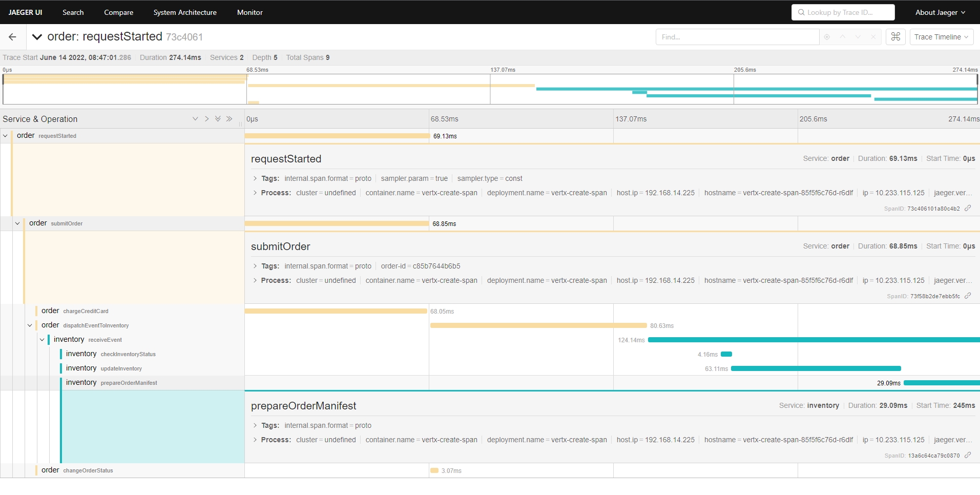The width and height of the screenshot is (980, 495).
Task: Go to the System Architecture page
Action: point(185,12)
